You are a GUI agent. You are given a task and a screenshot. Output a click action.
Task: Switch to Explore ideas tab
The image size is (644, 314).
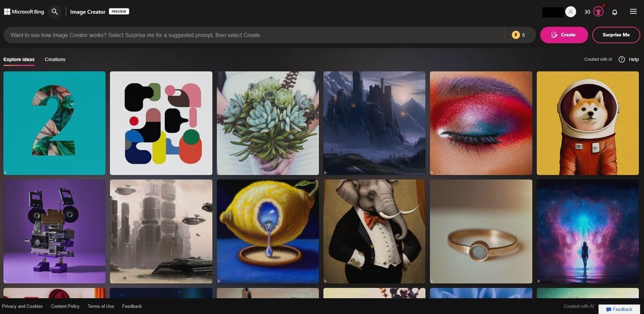(19, 60)
